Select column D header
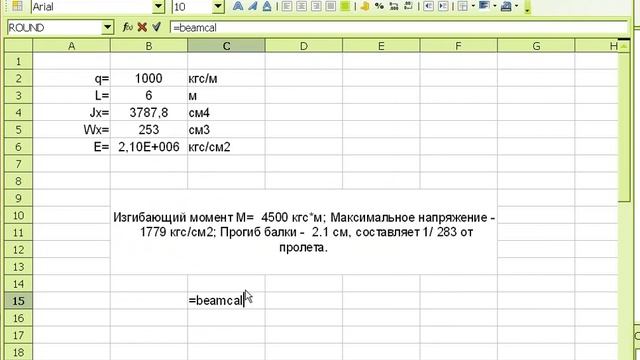 [304, 46]
